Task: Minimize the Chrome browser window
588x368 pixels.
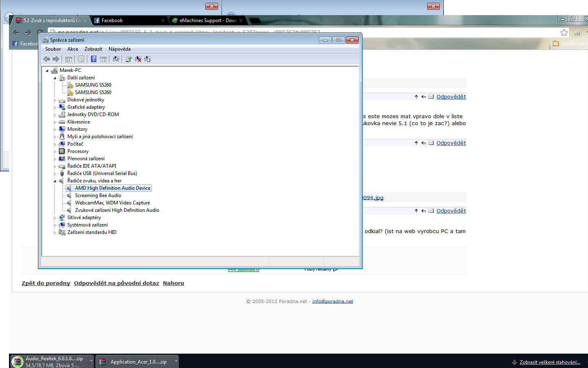Action: (x=563, y=19)
